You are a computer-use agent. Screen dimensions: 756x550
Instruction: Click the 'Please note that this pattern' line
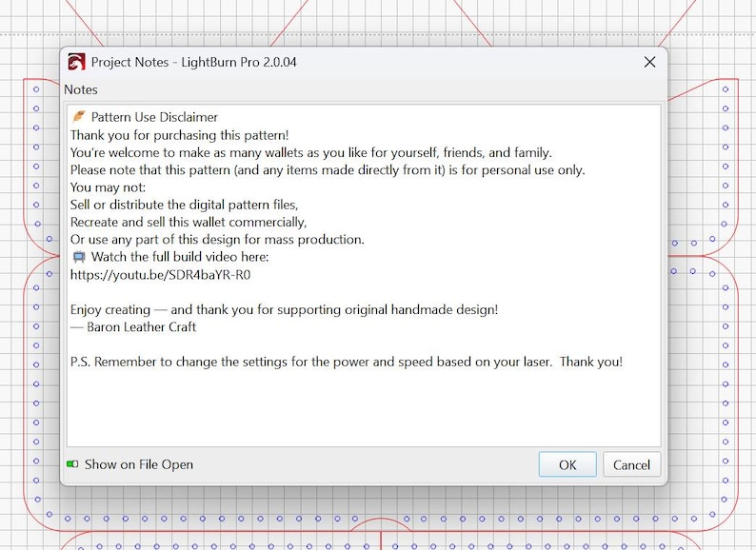328,170
